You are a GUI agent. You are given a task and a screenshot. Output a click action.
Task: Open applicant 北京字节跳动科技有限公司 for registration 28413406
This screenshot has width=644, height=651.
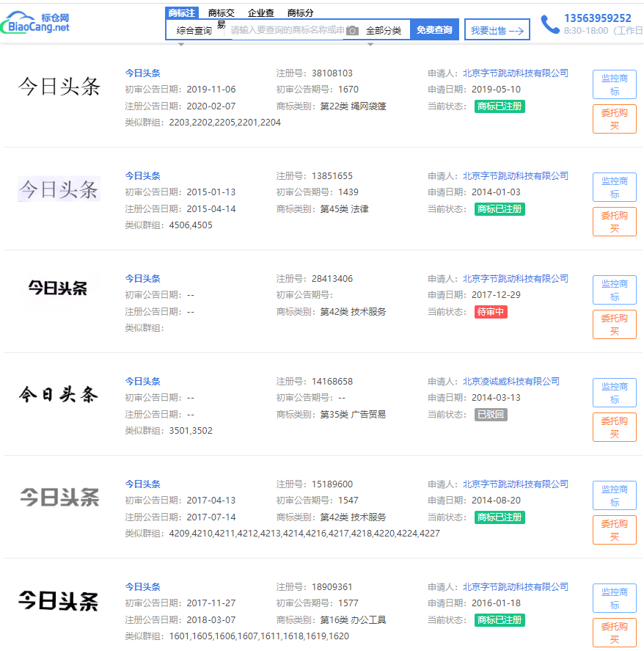[516, 279]
